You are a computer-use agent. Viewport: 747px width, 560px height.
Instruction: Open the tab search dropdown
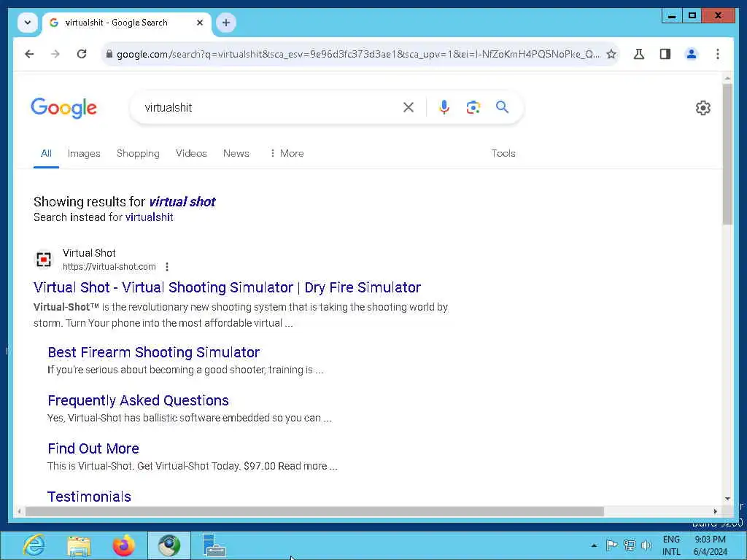[28, 23]
